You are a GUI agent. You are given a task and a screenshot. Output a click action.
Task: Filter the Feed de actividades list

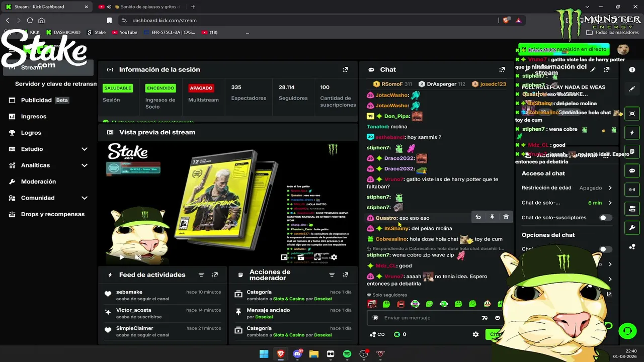tap(201, 275)
